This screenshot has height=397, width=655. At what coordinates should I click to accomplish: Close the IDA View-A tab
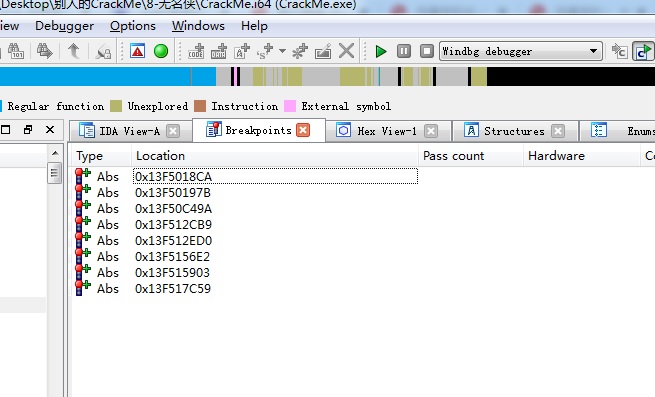click(x=173, y=131)
